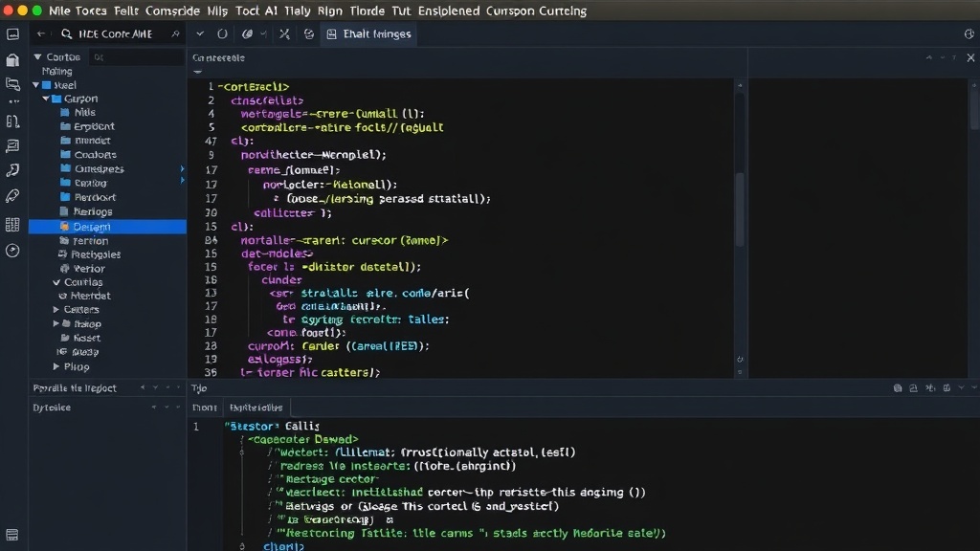Viewport: 980px width, 551px height.
Task: Click the three-dots icon in left sidebar
Action: pos(13,101)
